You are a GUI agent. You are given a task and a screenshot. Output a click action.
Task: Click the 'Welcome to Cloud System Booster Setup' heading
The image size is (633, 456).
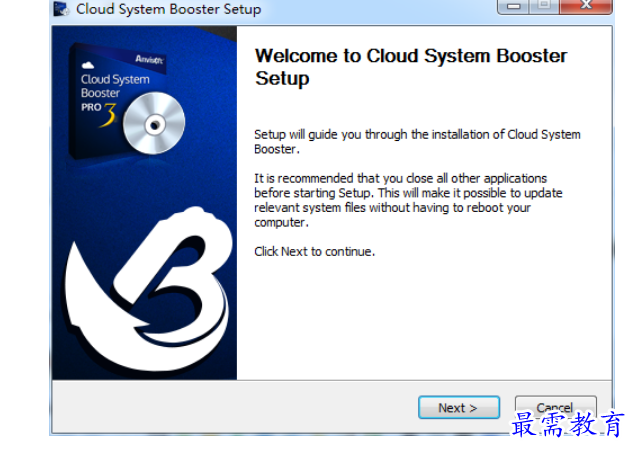pyautogui.click(x=411, y=67)
